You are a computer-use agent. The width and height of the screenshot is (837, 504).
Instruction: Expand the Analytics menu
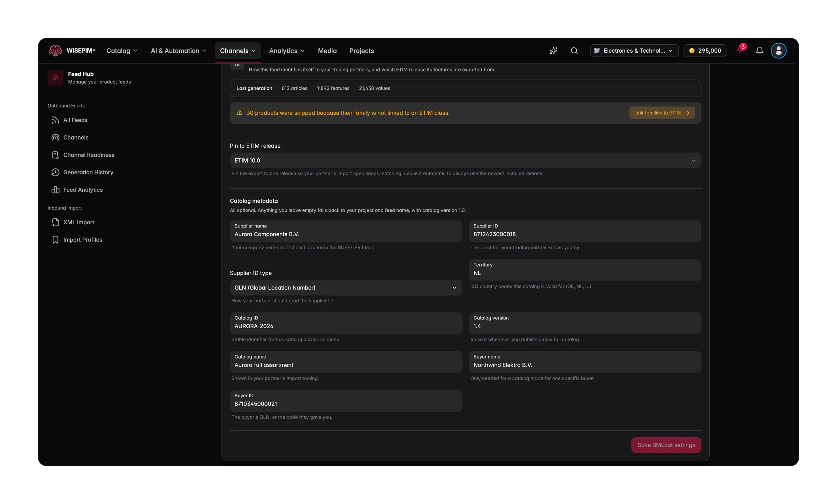pyautogui.click(x=287, y=51)
